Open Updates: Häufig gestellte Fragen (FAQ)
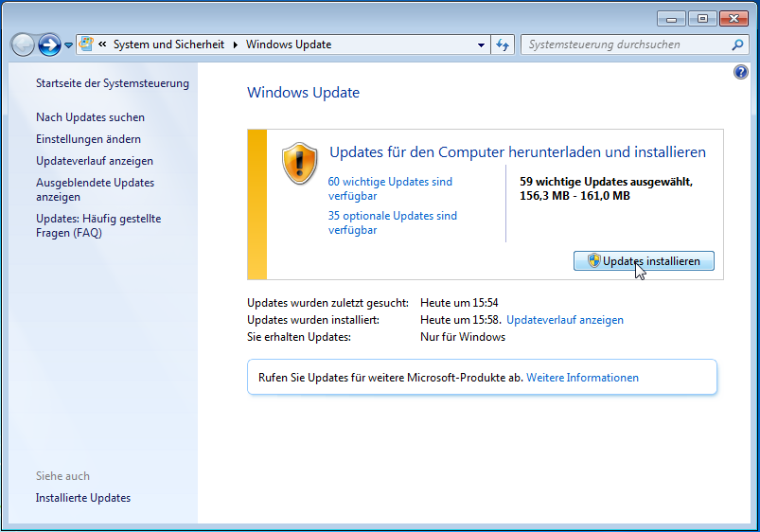Image resolution: width=760 pixels, height=532 pixels. pyautogui.click(x=98, y=225)
